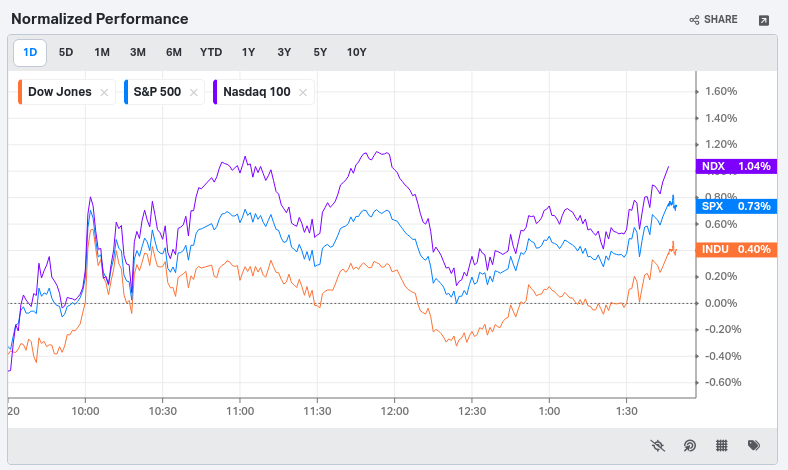Viewport: 788px width, 470px height.
Task: Click the orange INDU 0.40% price label
Action: pyautogui.click(x=735, y=249)
